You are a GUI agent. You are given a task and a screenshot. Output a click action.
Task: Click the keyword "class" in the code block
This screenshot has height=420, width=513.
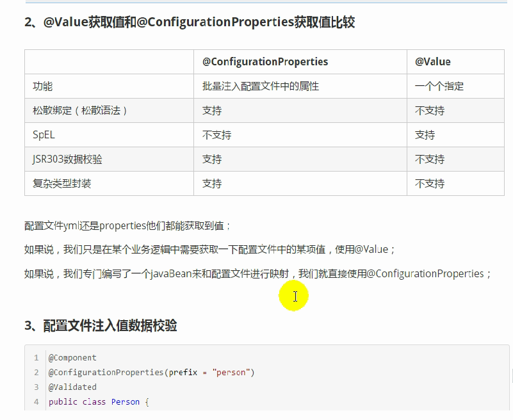[94, 402]
